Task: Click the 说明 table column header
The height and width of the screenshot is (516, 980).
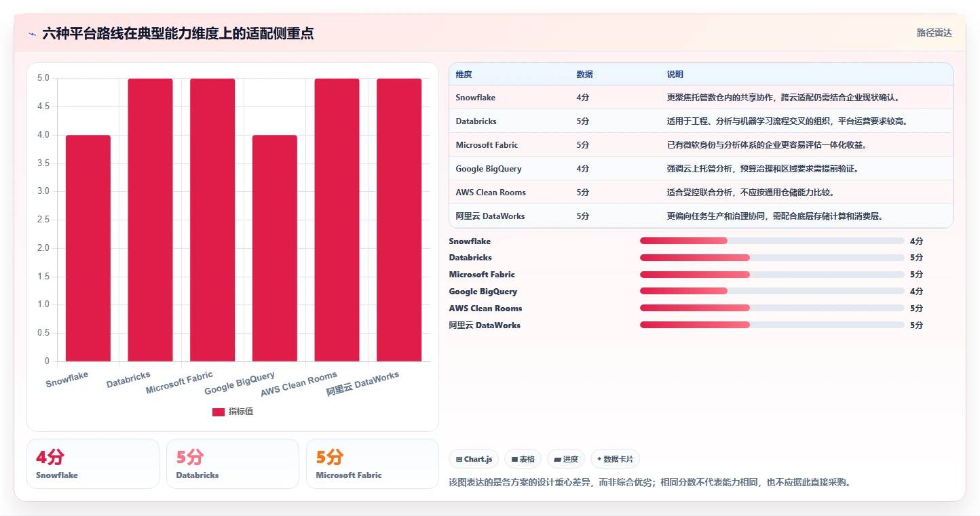Action: 675,75
